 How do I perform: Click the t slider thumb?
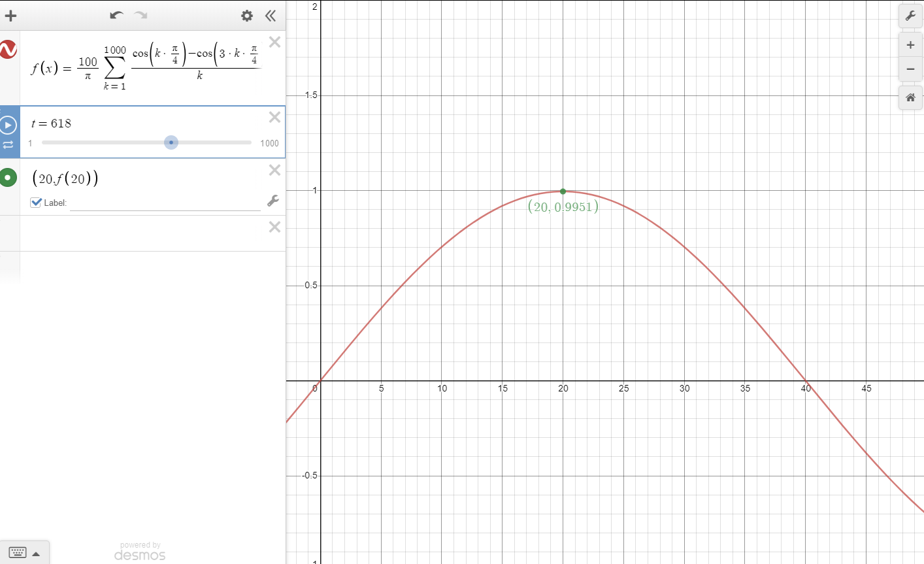tap(171, 142)
